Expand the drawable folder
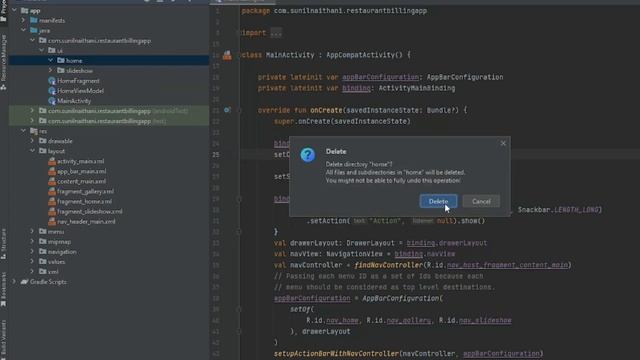640x360 pixels. [x=32, y=141]
